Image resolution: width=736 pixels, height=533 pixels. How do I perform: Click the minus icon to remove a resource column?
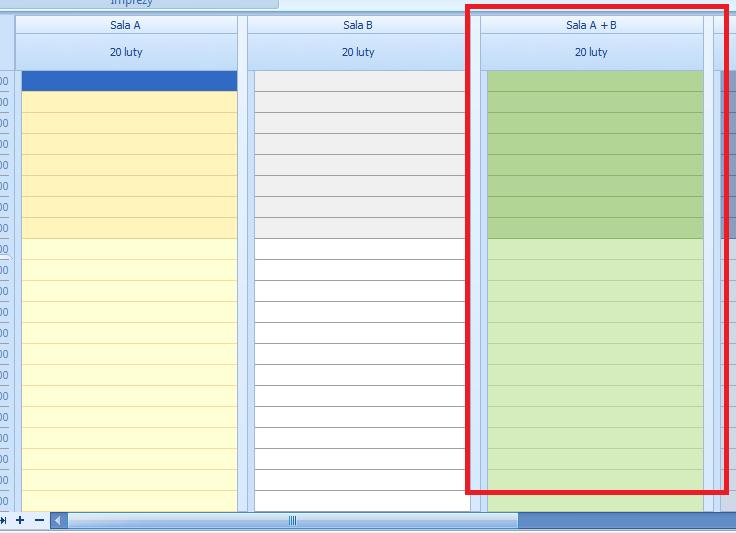click(x=39, y=520)
